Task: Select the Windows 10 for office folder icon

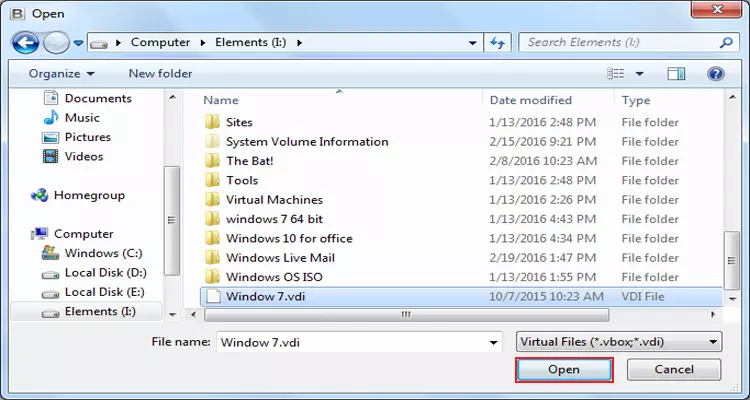Action: coord(212,238)
